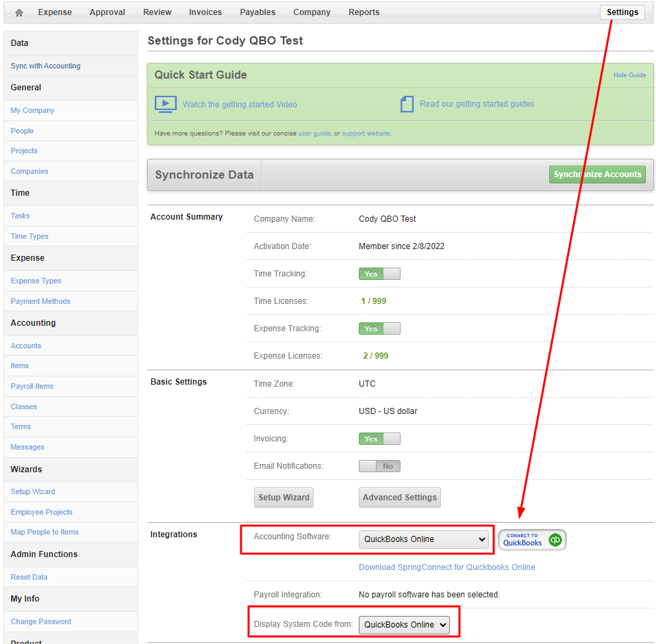The image size is (656, 644).
Task: Open Tasks in sidebar
Action: tap(20, 216)
